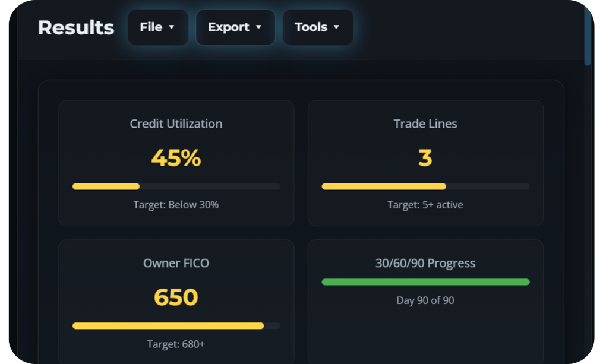603x364 pixels.
Task: Click the Export menu caret arrow
Action: coord(258,27)
